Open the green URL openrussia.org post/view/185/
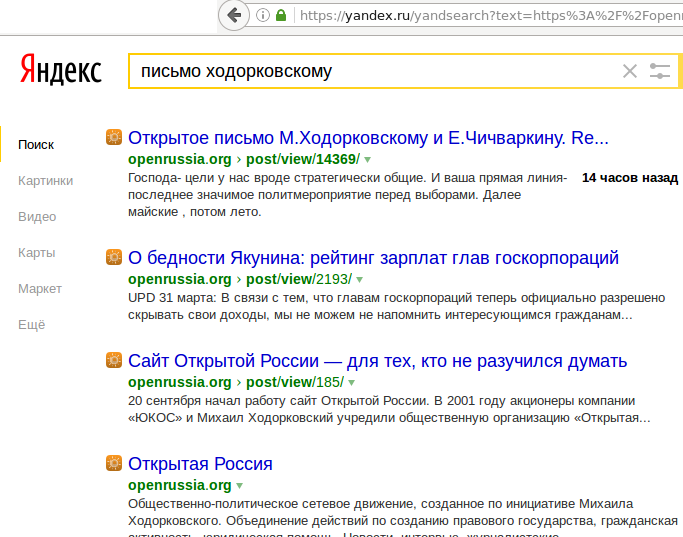683x537 pixels. pyautogui.click(x=236, y=382)
